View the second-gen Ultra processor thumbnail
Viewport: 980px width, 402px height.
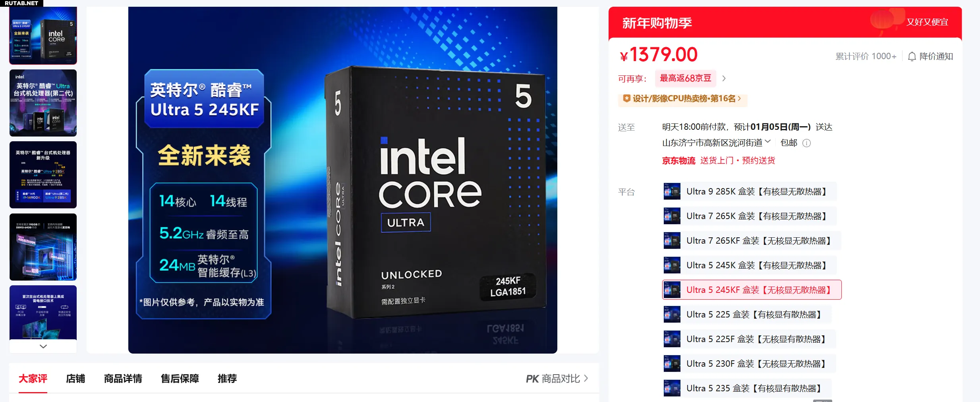click(43, 103)
